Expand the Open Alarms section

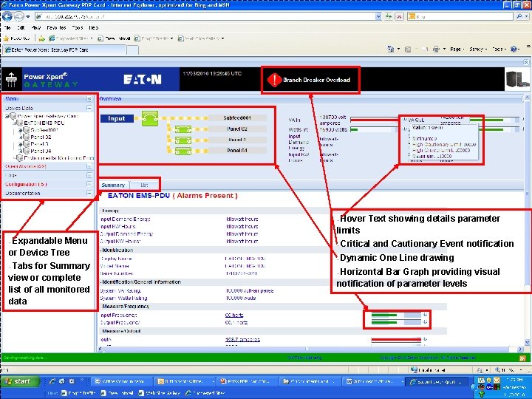click(x=89, y=166)
